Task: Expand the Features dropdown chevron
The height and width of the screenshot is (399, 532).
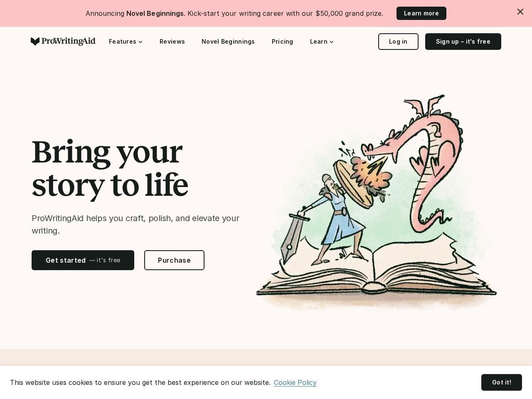Action: pyautogui.click(x=140, y=42)
